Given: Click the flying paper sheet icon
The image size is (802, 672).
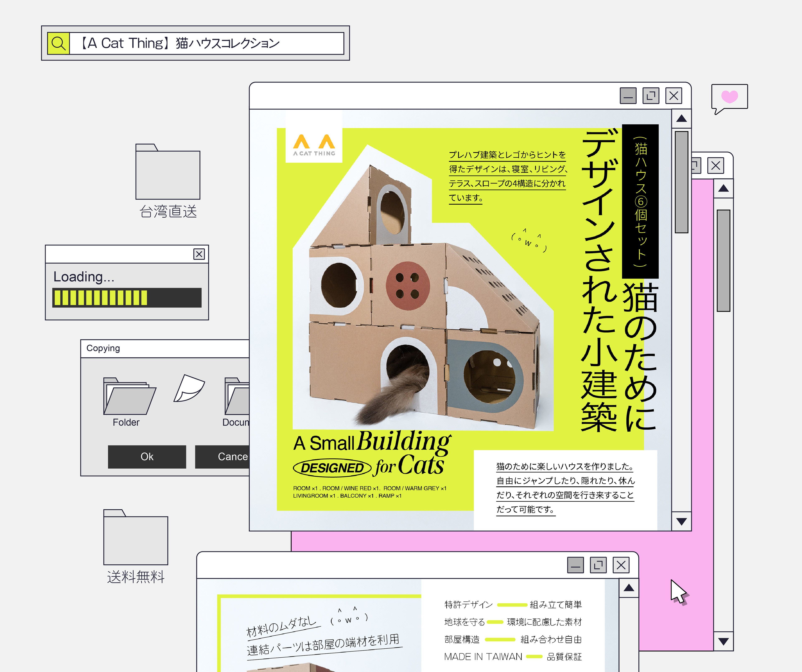Looking at the screenshot, I should pyautogui.click(x=189, y=388).
